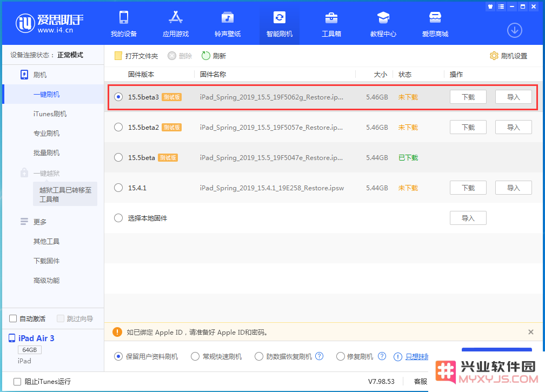The width and height of the screenshot is (545, 392).
Task: Click the list menu icon in title bar
Action: [x=501, y=6]
